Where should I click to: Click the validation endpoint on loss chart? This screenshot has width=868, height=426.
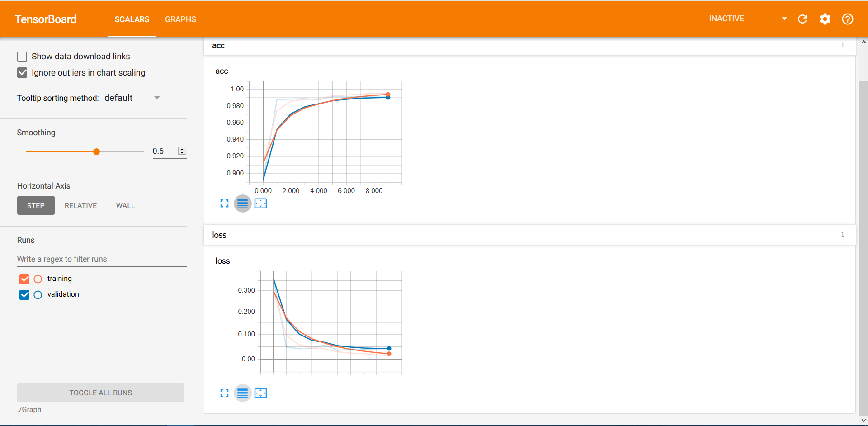pos(389,349)
